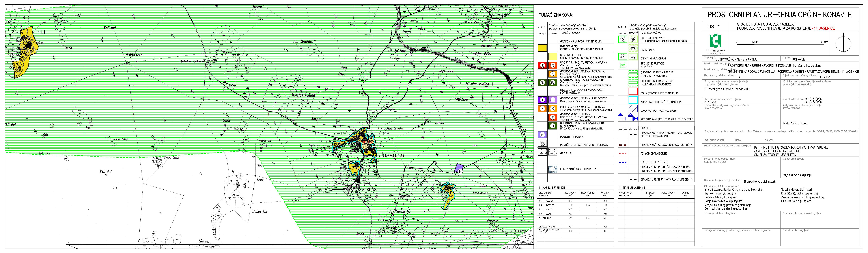This screenshot has width=868, height=253.
Task: Click the 'GRANICA URBANISTIČKOG PLANA UREĐENJA' legend label
Action: 666,180
